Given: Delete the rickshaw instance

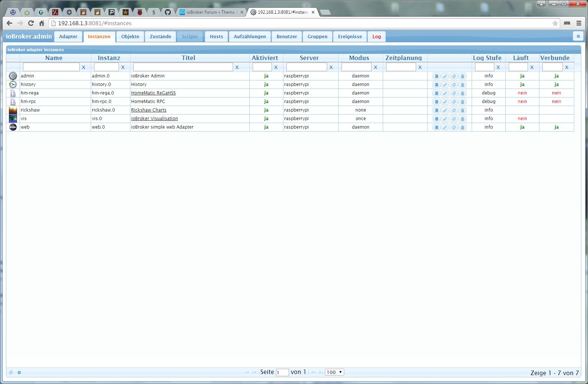Looking at the screenshot, I should [x=462, y=110].
